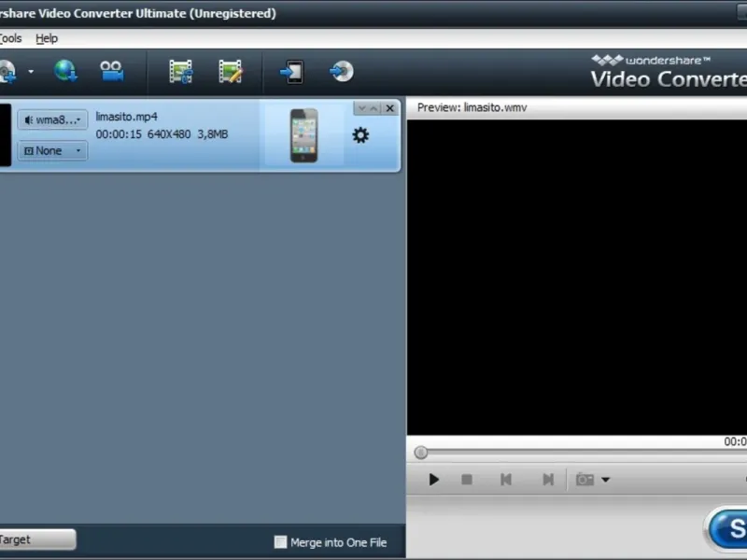Remove limasito.mp4 from the list

(x=390, y=108)
